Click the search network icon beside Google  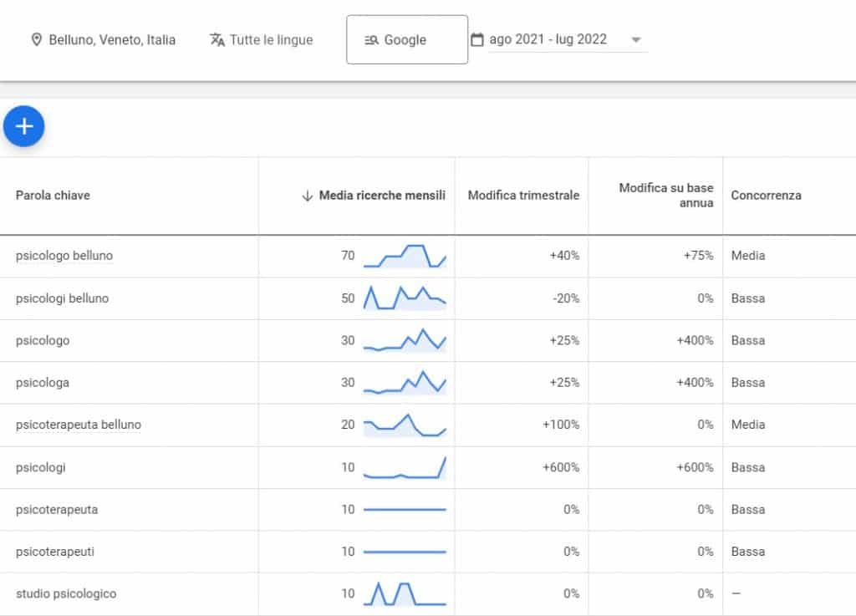click(371, 40)
